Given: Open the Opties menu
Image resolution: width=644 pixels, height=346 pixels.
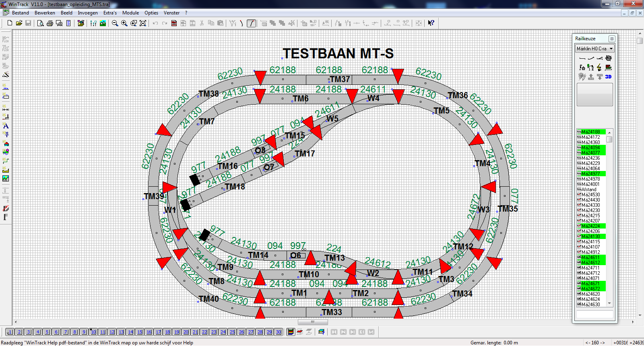Looking at the screenshot, I should [x=151, y=13].
